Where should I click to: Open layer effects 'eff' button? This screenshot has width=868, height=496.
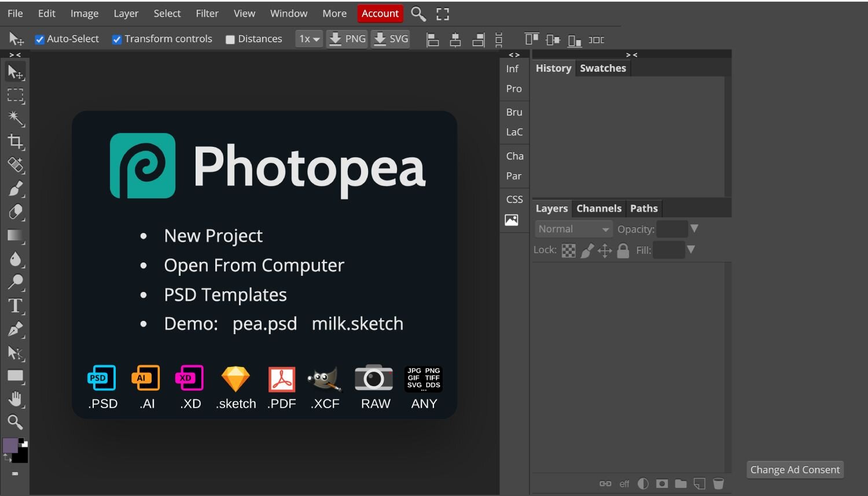[624, 484]
